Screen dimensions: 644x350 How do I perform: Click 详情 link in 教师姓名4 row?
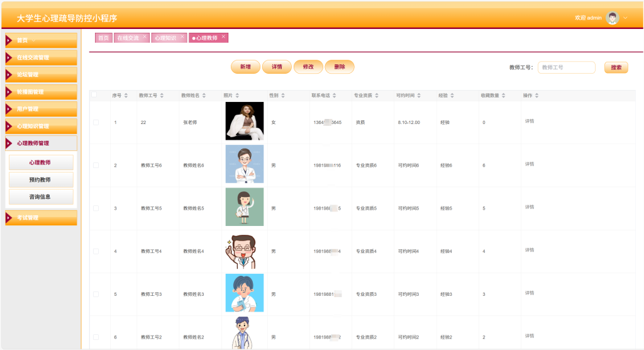(530, 250)
